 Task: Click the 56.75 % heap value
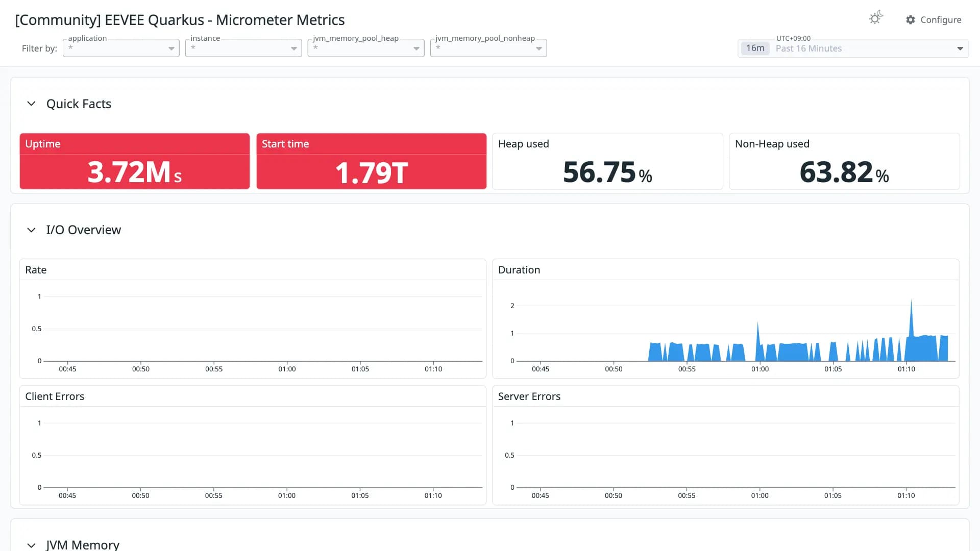(x=607, y=172)
